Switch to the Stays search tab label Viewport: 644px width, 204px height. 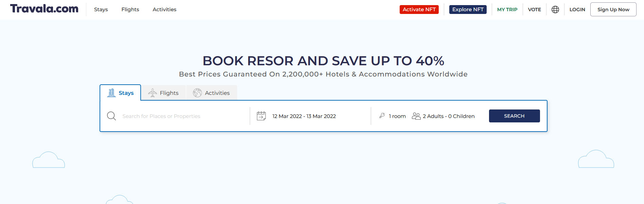pyautogui.click(x=126, y=93)
